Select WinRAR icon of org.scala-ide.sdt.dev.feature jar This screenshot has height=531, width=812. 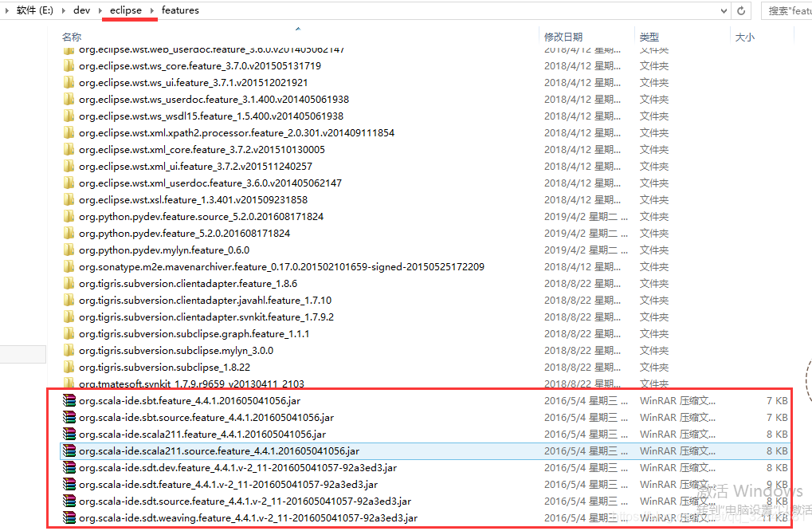(69, 467)
